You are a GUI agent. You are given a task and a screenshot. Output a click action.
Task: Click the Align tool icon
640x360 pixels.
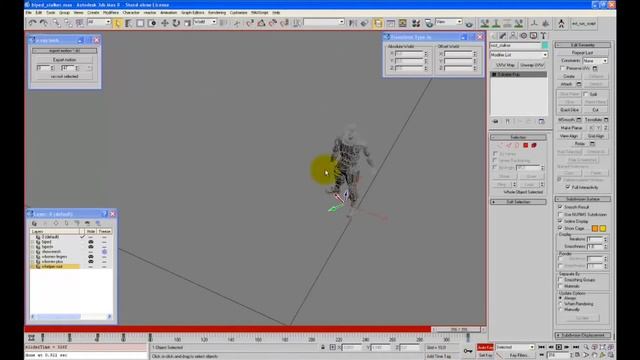pos(364,23)
